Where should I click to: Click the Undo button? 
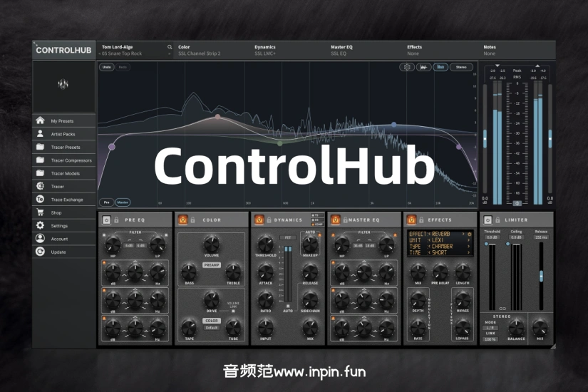pyautogui.click(x=106, y=67)
